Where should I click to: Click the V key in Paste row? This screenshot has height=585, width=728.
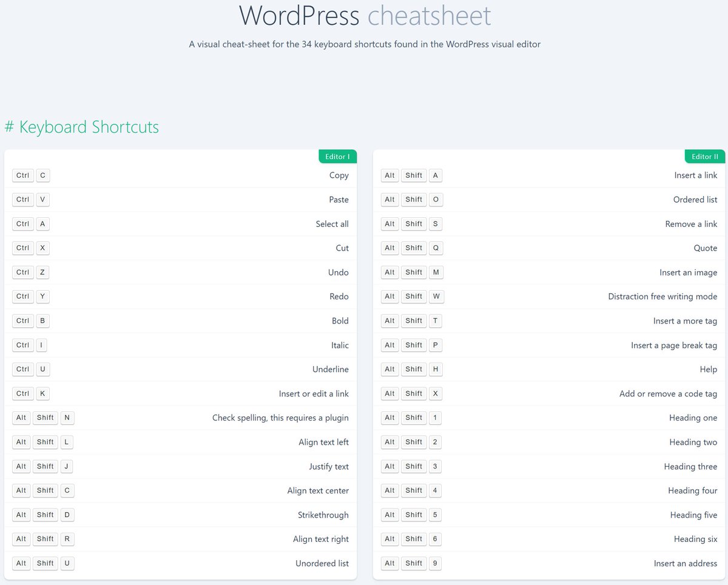42,200
